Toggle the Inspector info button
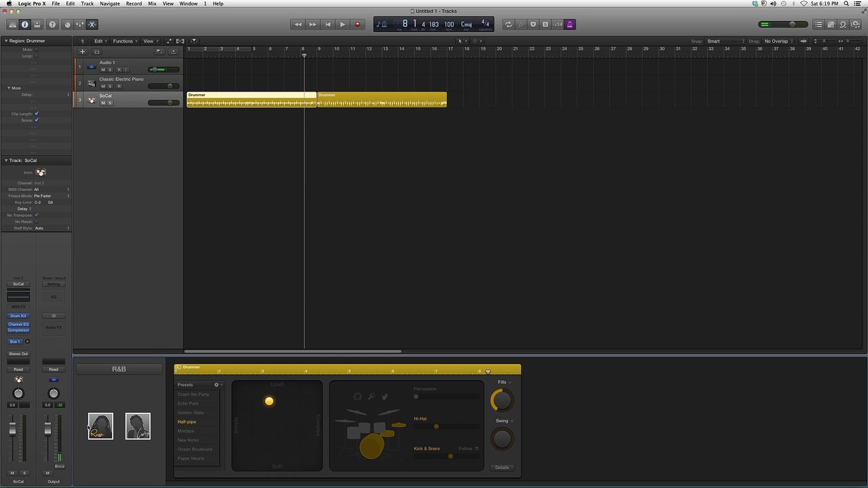The image size is (868, 488). coord(25,24)
